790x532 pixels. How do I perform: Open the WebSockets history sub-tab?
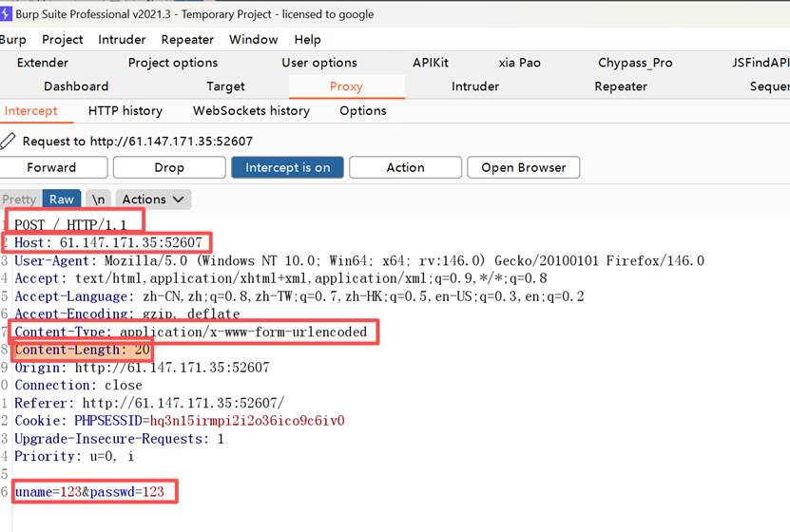(251, 111)
